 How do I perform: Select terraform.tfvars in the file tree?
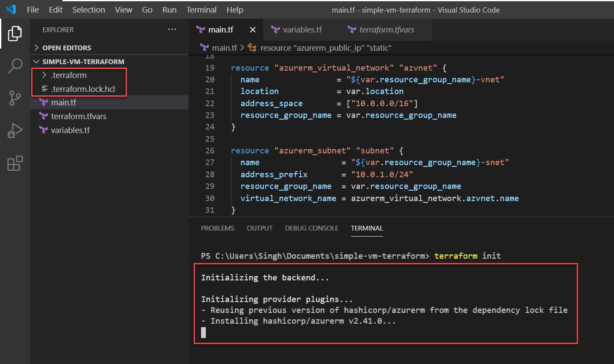tap(78, 117)
